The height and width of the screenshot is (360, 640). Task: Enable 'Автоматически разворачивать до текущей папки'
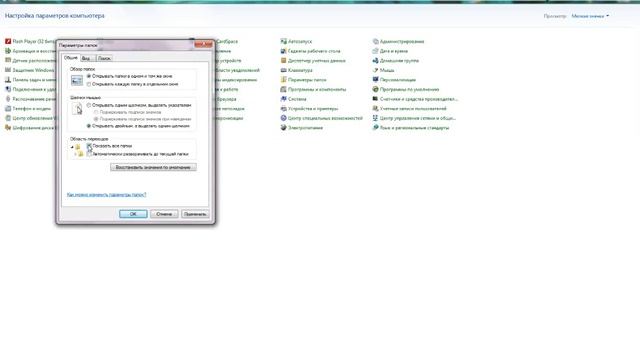(x=89, y=154)
